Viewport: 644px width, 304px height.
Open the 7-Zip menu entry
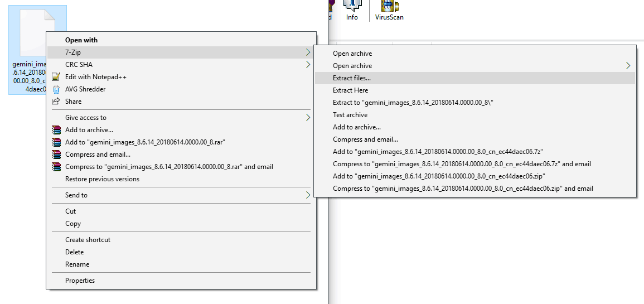pos(181,52)
